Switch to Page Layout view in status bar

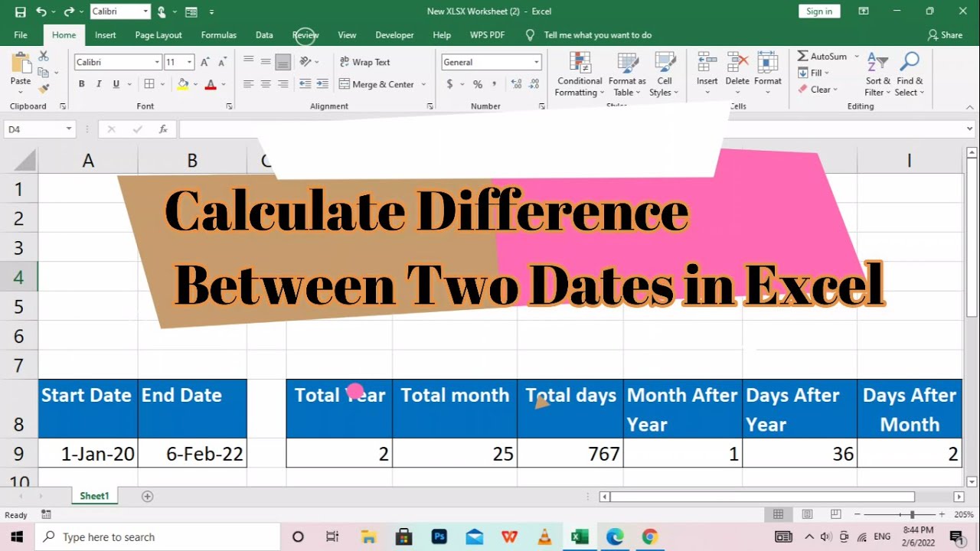coord(807,515)
